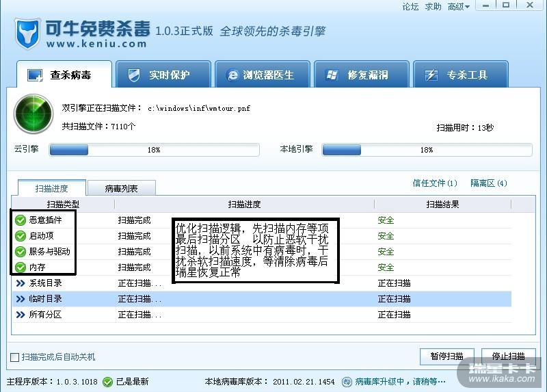Screen dimensions: 547x392
Task: Click the virus database updating spinner icon
Action: click(x=347, y=382)
